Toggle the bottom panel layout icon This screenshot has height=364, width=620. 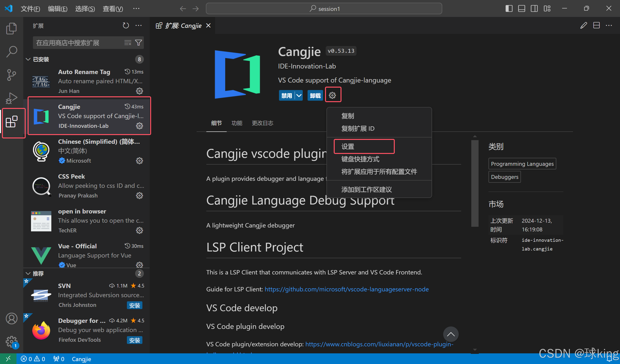(521, 9)
